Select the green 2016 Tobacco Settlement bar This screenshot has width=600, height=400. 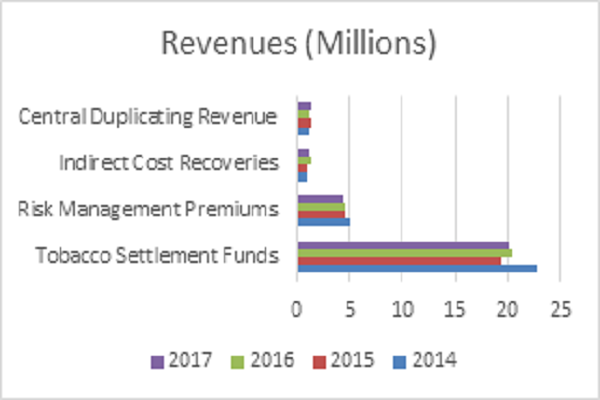(x=405, y=253)
